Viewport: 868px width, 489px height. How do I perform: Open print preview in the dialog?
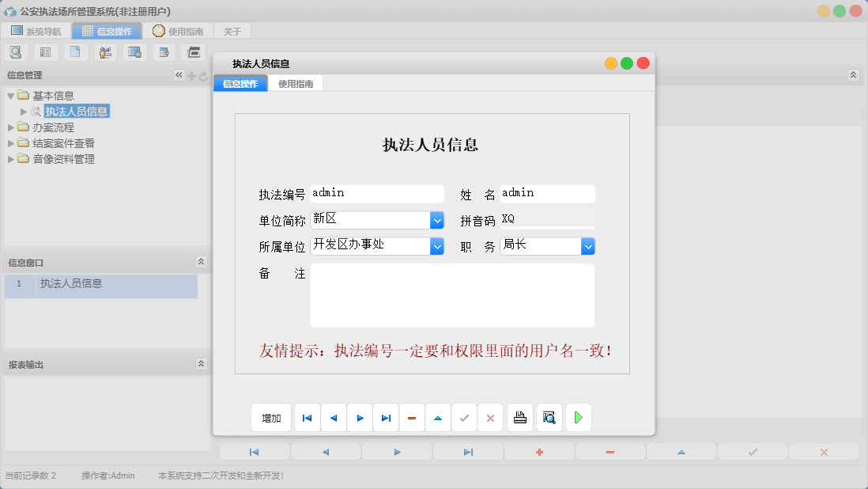coord(549,417)
